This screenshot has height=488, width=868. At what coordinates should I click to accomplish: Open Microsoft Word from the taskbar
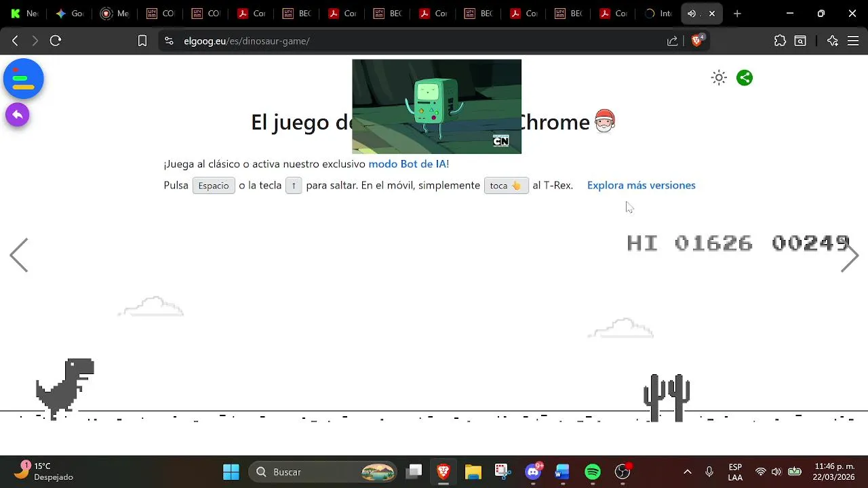pyautogui.click(x=562, y=472)
